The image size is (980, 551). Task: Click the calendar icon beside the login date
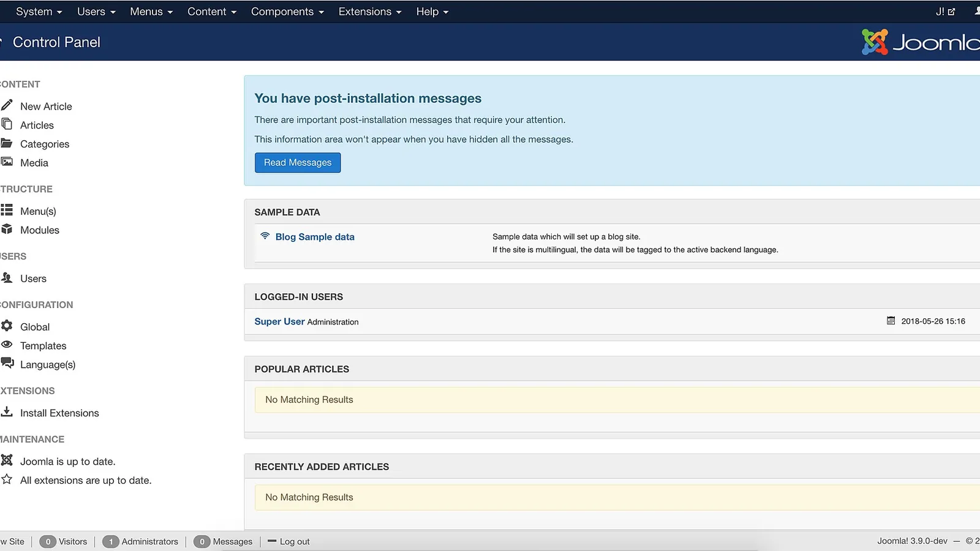click(x=891, y=321)
